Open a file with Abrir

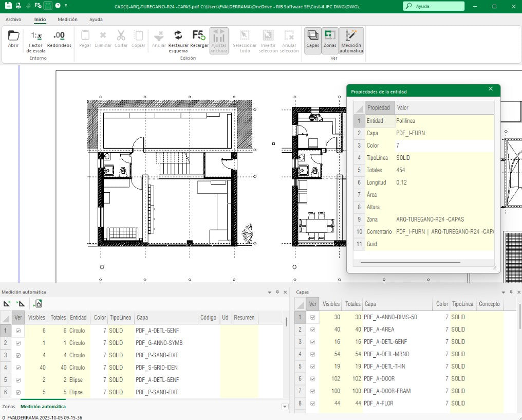tap(13, 39)
